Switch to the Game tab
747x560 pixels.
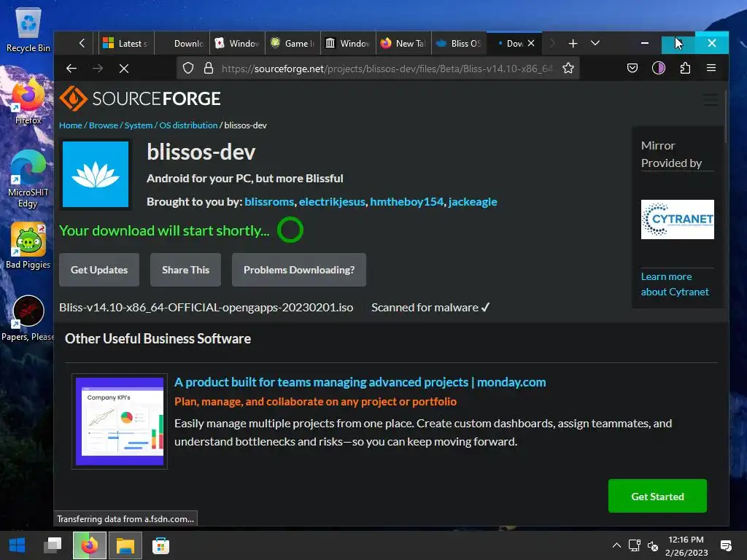[x=293, y=43]
